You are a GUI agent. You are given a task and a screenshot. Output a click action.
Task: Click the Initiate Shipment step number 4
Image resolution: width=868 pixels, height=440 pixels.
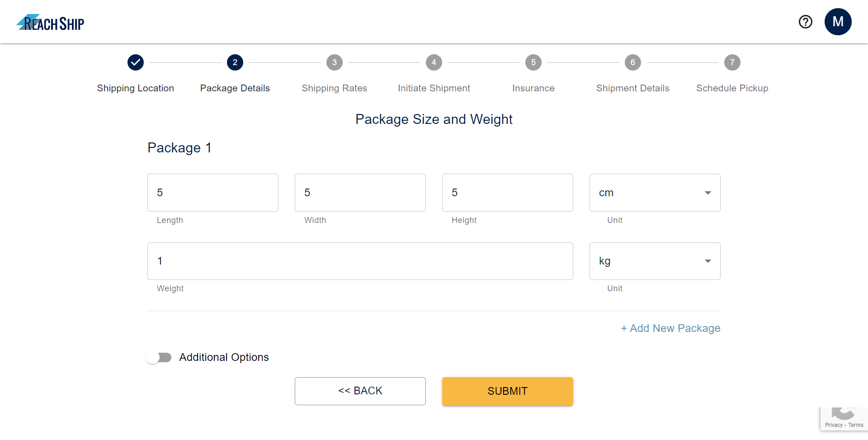click(x=434, y=62)
